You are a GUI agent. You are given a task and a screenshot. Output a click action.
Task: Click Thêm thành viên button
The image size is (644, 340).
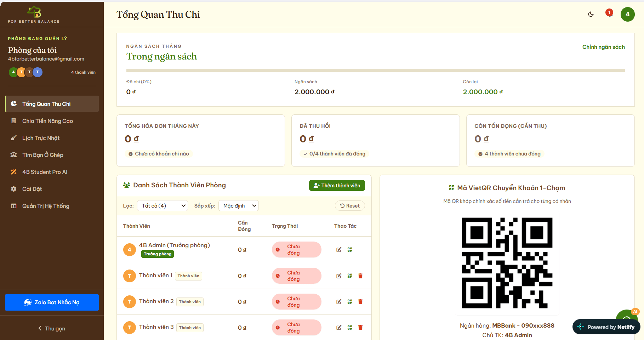337,186
